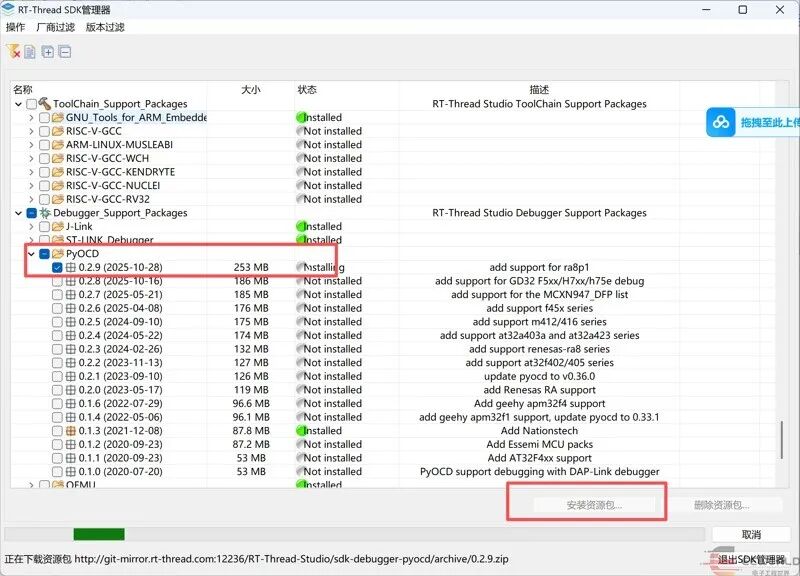The image size is (800, 576).
Task: Collapse the PyOCD tree node
Action: [x=32, y=254]
